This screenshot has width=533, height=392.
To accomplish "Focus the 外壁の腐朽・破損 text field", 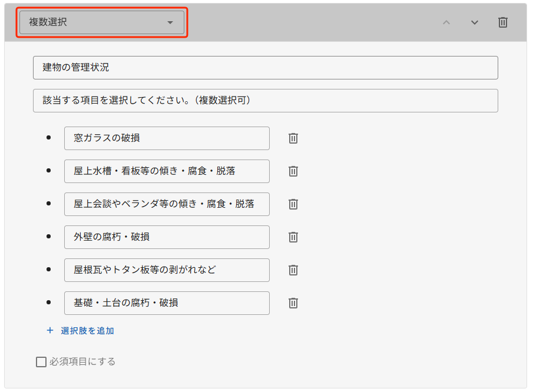I will (167, 237).
